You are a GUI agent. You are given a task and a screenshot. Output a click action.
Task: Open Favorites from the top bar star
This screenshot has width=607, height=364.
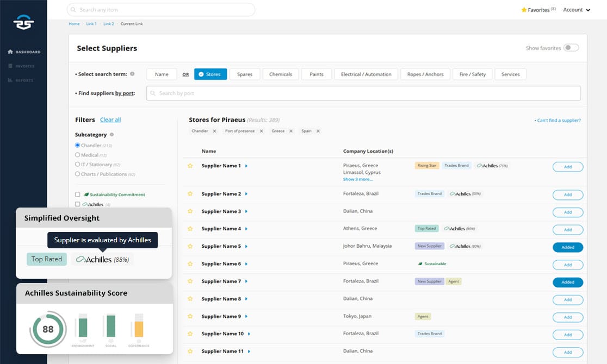524,10
